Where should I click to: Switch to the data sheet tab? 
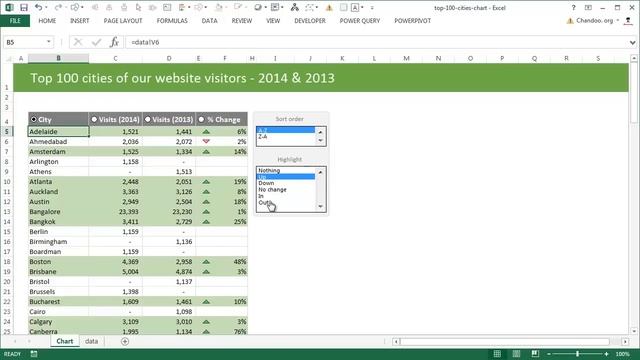(91, 341)
